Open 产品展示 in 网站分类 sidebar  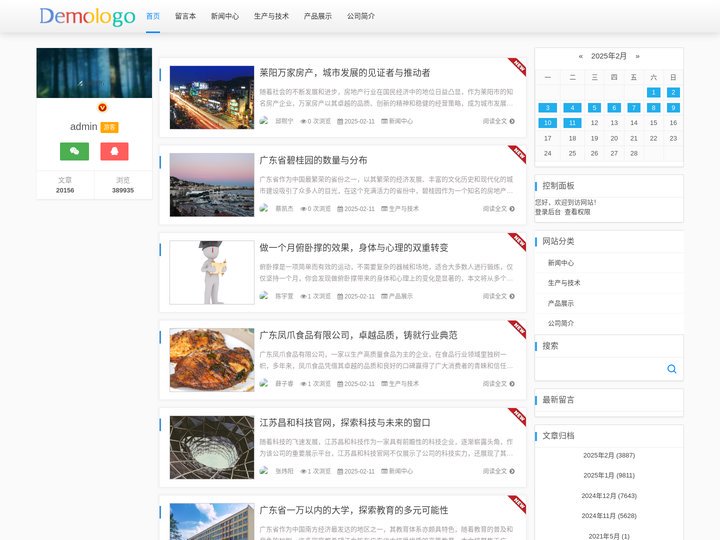coord(561,303)
